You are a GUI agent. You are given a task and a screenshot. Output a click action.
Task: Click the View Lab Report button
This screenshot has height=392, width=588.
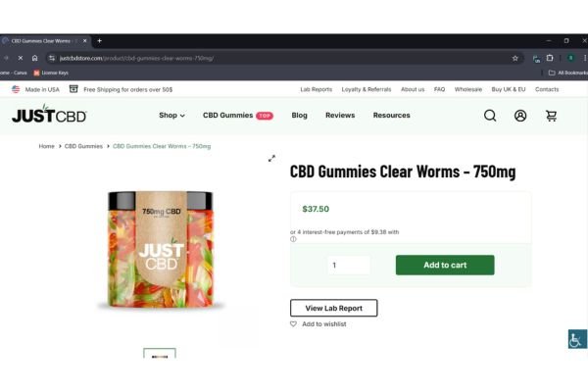coord(334,308)
